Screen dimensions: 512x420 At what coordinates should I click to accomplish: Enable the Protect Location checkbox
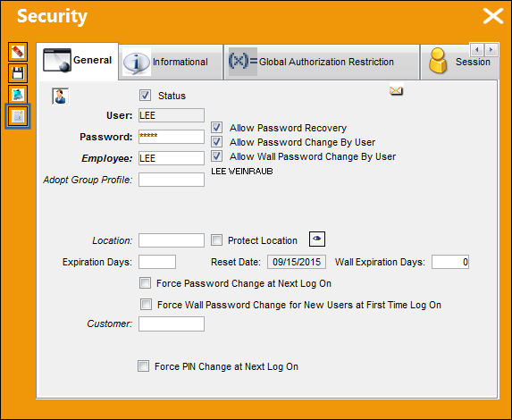click(216, 240)
